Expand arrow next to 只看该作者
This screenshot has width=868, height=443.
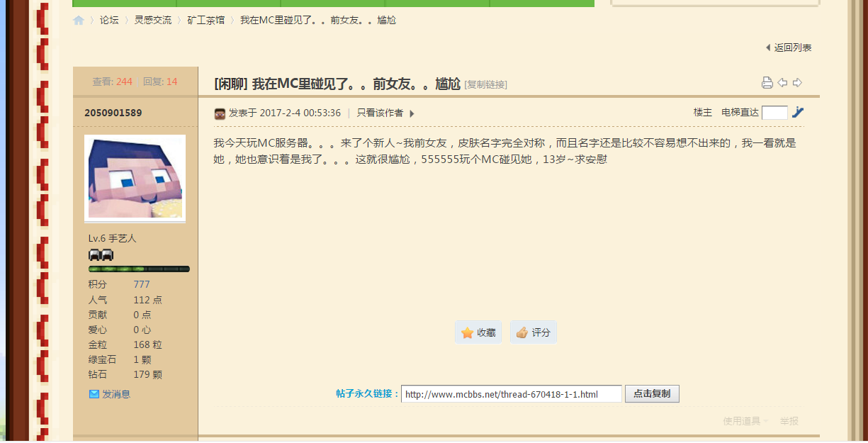[412, 113]
